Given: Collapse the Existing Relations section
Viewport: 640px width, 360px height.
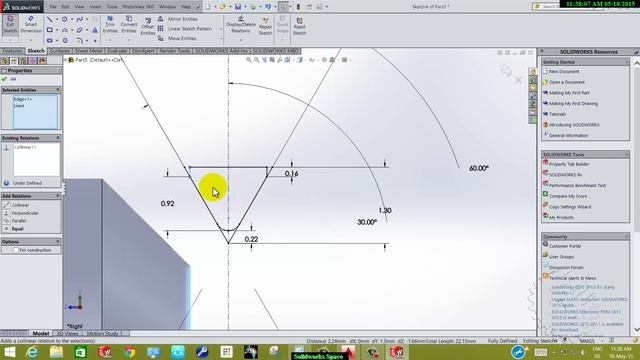Looking at the screenshot, I should pos(58,138).
